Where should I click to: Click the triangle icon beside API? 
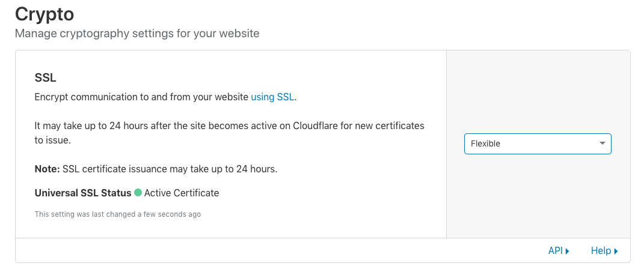coord(567,252)
